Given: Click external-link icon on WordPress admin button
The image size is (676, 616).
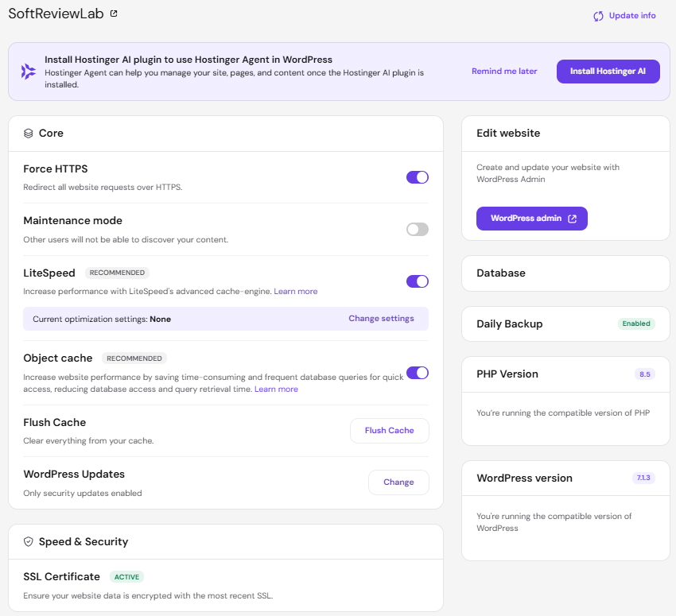Looking at the screenshot, I should [572, 219].
